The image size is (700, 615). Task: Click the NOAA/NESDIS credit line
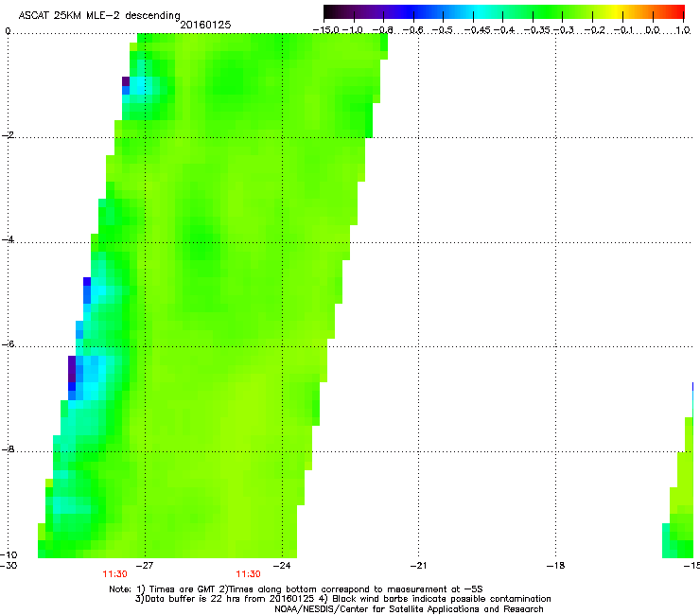click(x=409, y=609)
